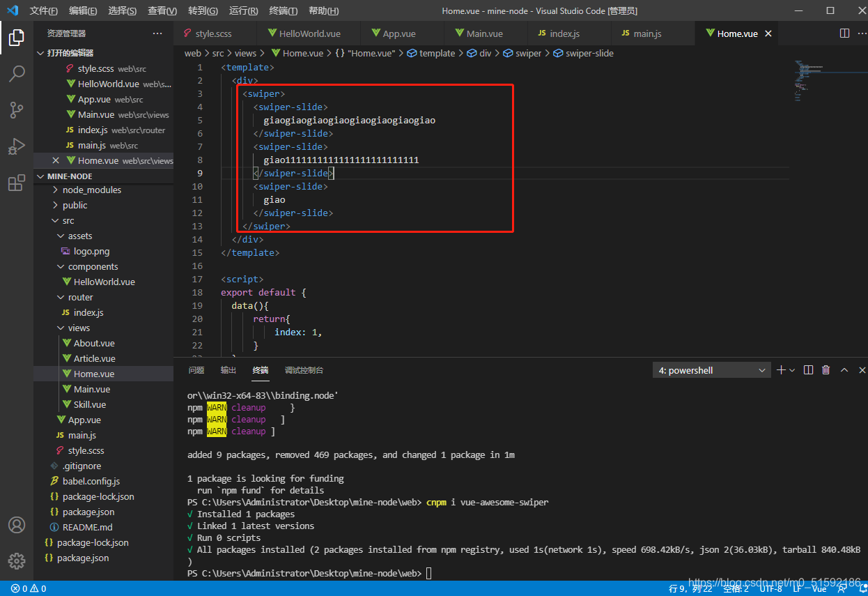The width and height of the screenshot is (868, 596).
Task: Open the Extensions view
Action: 17,183
